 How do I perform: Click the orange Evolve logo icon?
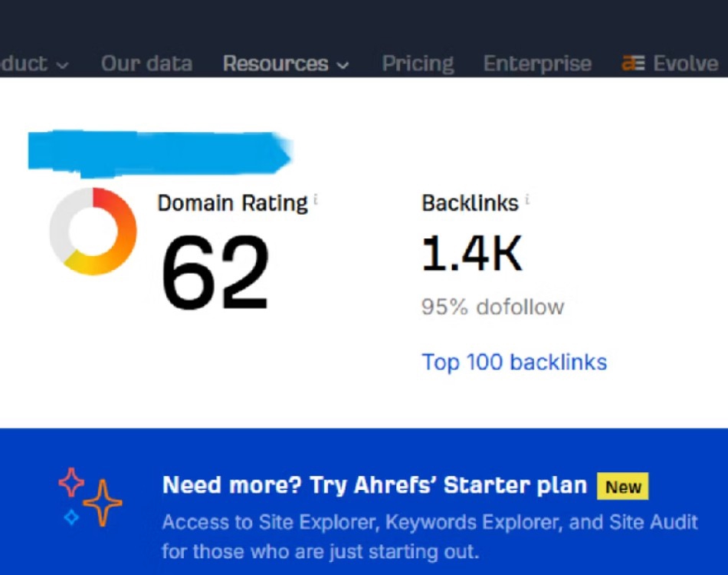pyautogui.click(x=633, y=63)
